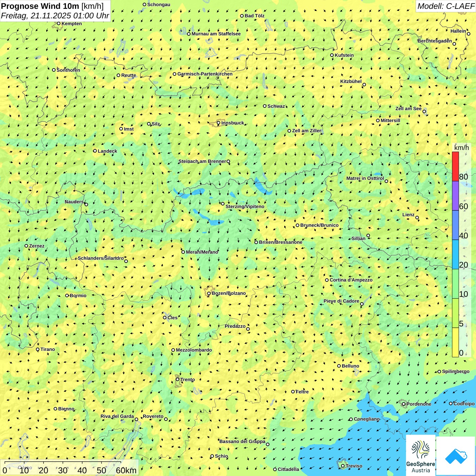
Task: Click the 'Bienno' label
Action: point(66,409)
